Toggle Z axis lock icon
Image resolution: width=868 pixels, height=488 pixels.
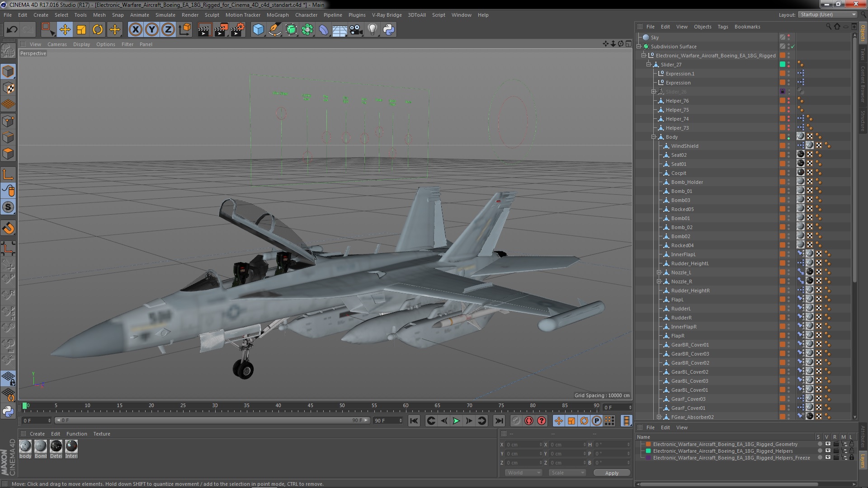168,30
